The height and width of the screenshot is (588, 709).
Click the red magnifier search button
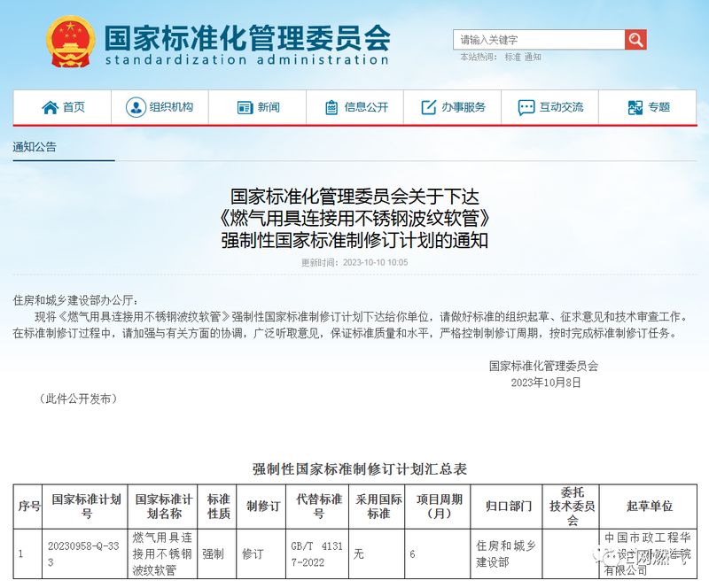635,40
